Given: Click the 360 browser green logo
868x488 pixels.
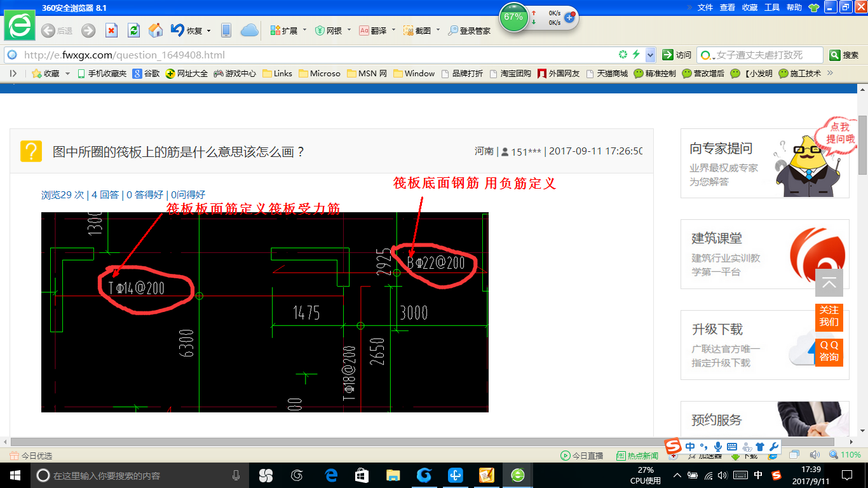Looking at the screenshot, I should (x=20, y=26).
